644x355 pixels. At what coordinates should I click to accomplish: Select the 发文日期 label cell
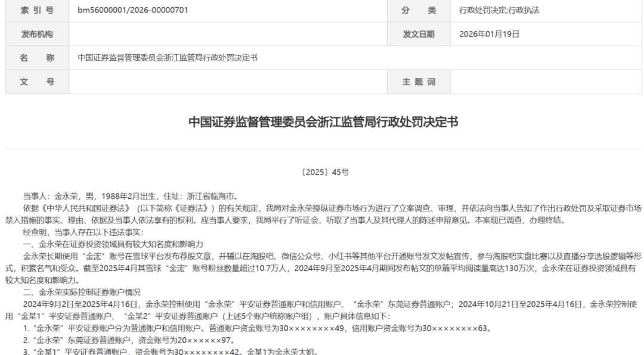coord(419,34)
